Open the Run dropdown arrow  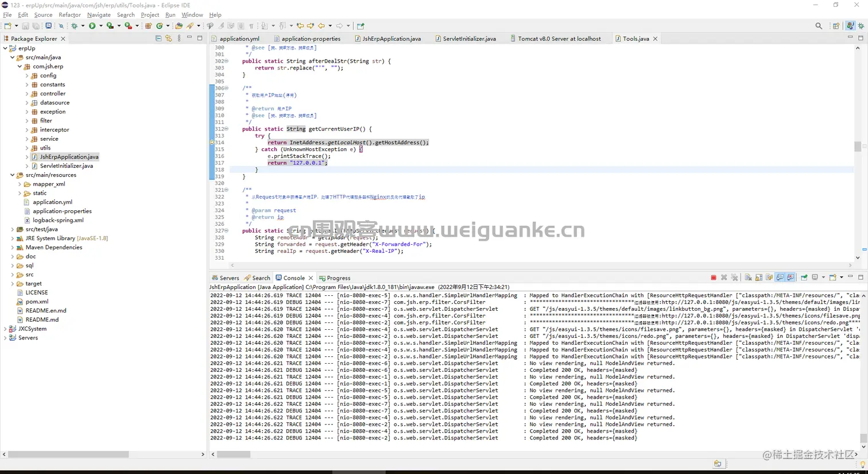point(101,26)
